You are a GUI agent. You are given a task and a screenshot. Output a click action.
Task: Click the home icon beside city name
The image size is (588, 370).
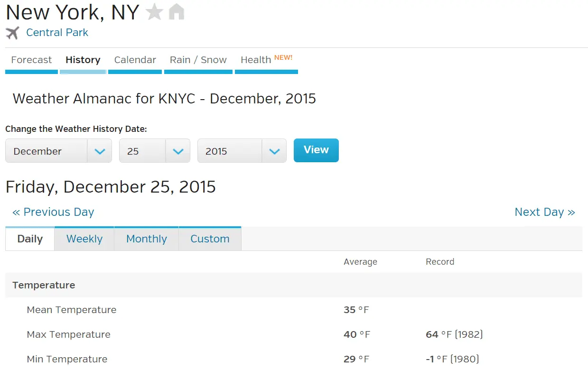(177, 12)
